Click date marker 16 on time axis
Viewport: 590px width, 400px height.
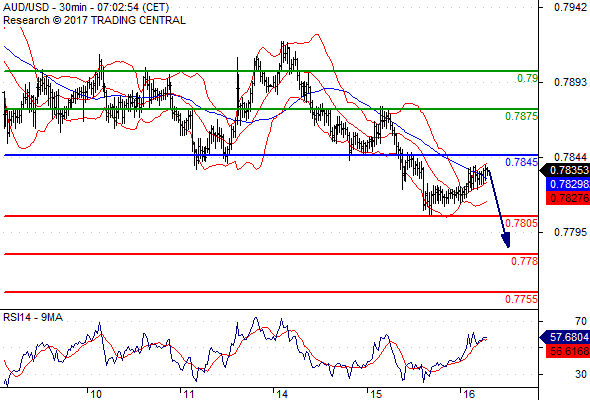468,394
